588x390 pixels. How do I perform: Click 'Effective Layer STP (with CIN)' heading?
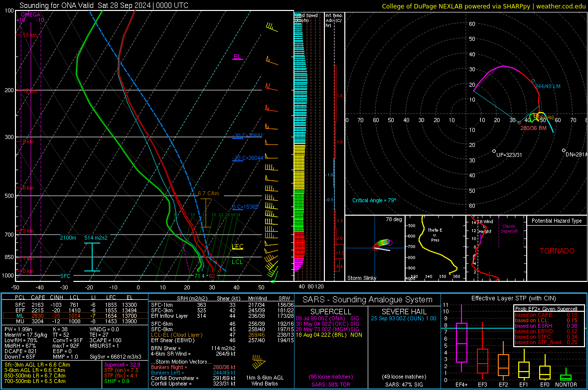pos(513,298)
